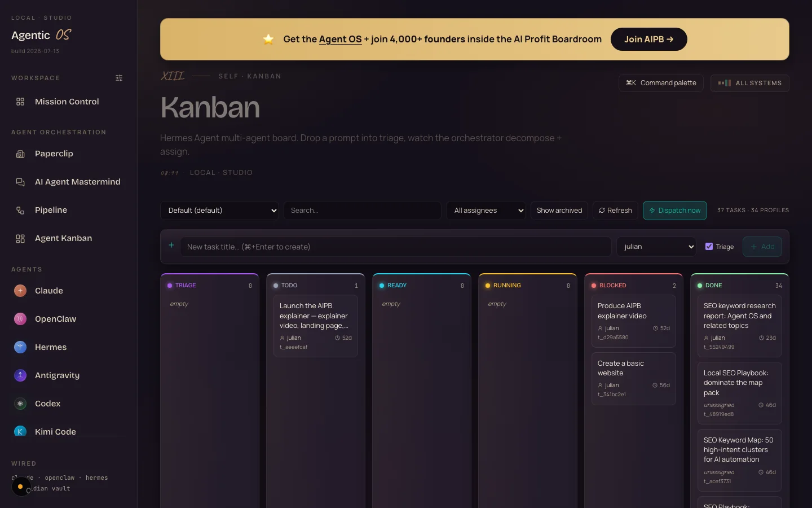Open the Launch the AIPB explainer card

pos(315,326)
